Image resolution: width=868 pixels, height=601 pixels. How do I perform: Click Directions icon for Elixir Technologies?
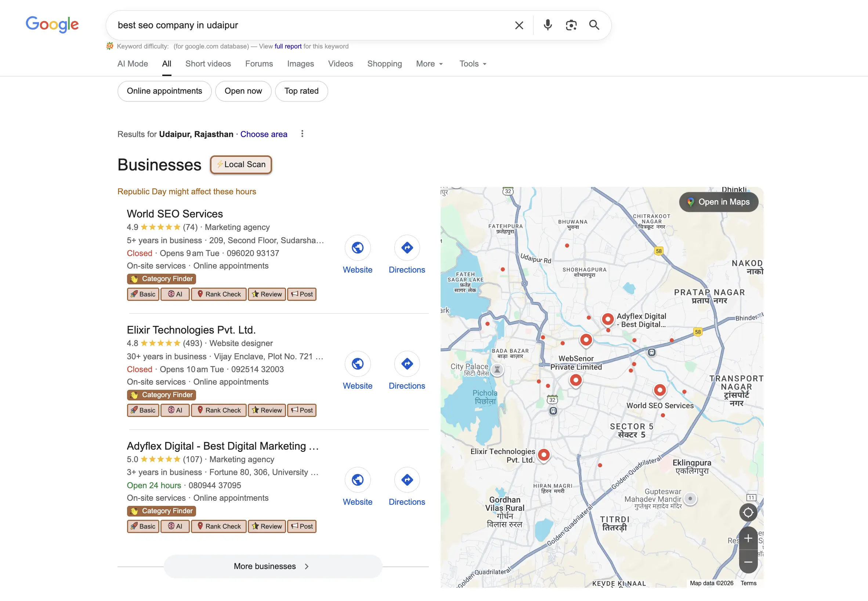pos(407,364)
